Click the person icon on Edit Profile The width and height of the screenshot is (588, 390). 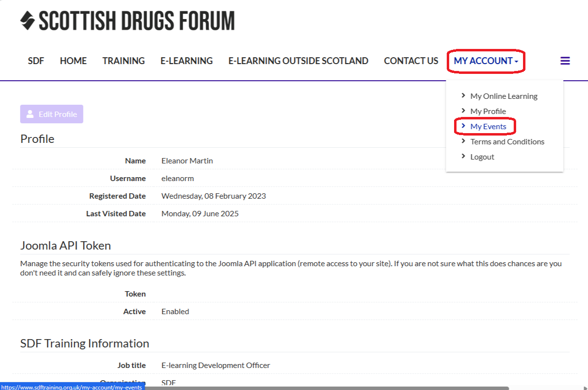pyautogui.click(x=31, y=114)
